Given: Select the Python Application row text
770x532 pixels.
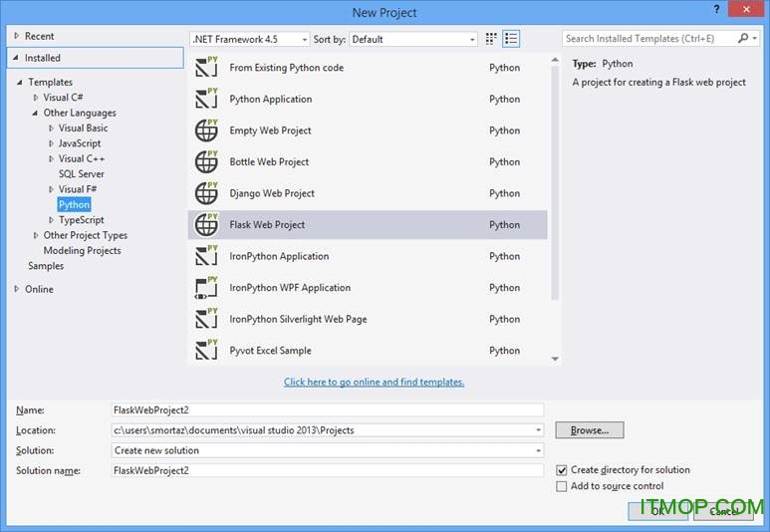Looking at the screenshot, I should (x=271, y=99).
